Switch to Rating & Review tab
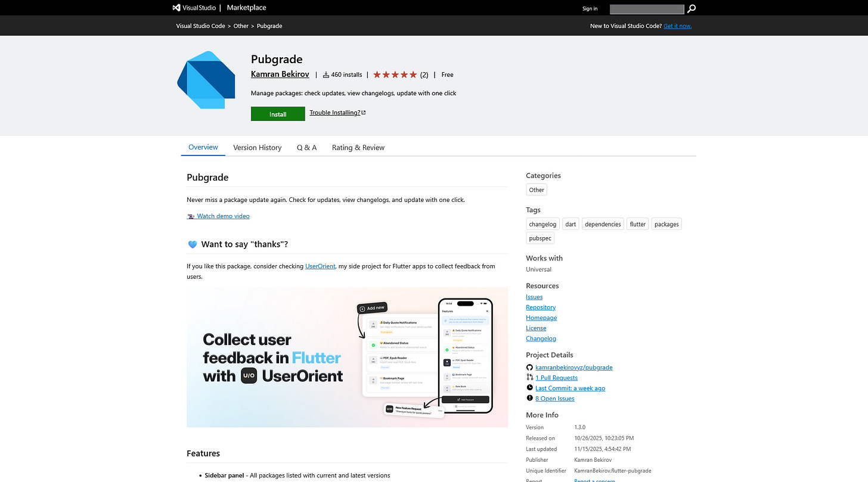 [x=358, y=148]
